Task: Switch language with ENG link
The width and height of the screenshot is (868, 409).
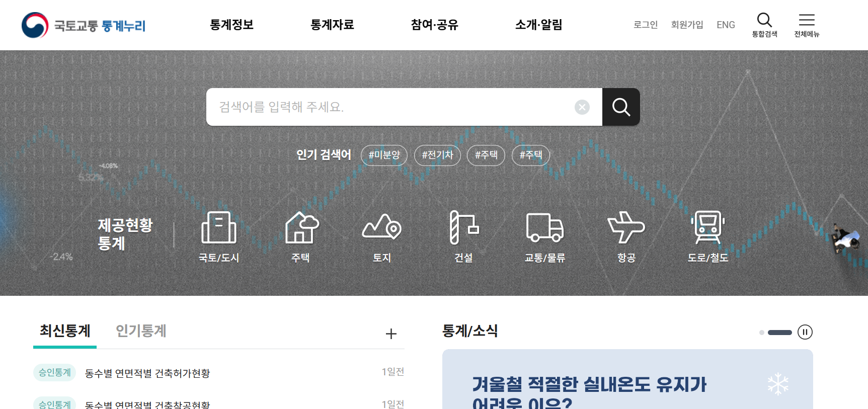Action: [726, 25]
